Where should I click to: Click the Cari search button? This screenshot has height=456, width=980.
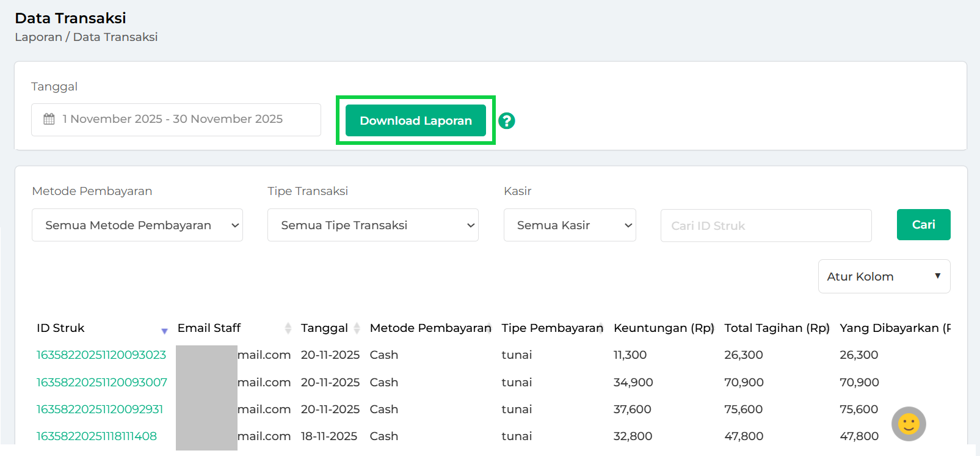923,224
